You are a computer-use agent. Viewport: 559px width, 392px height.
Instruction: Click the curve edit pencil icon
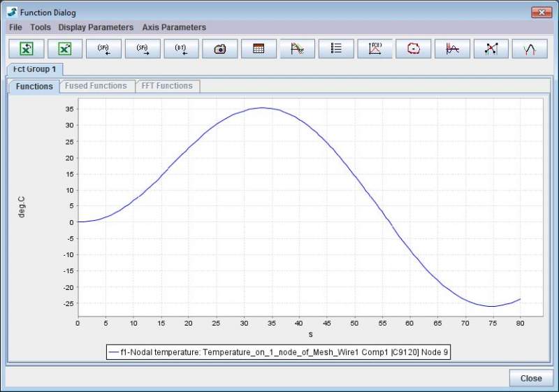click(298, 48)
